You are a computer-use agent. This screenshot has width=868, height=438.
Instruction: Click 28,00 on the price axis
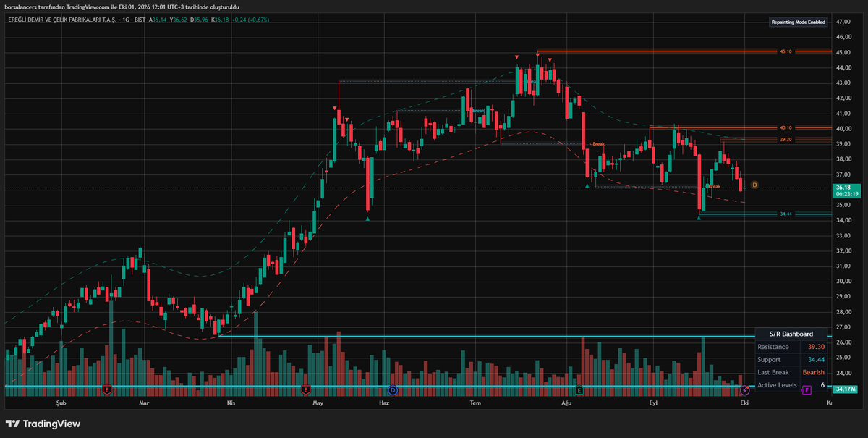(843, 311)
